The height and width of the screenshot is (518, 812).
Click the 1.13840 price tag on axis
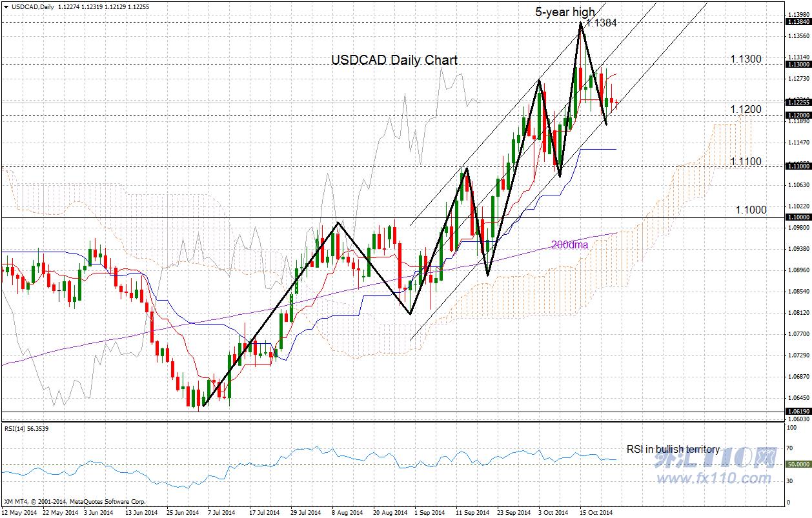798,22
